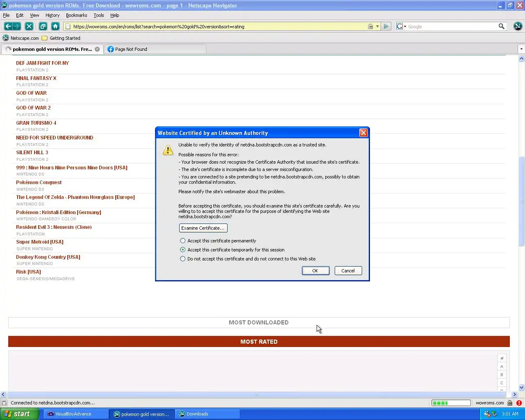525x420 pixels.
Task: Open the View menu
Action: [x=34, y=15]
